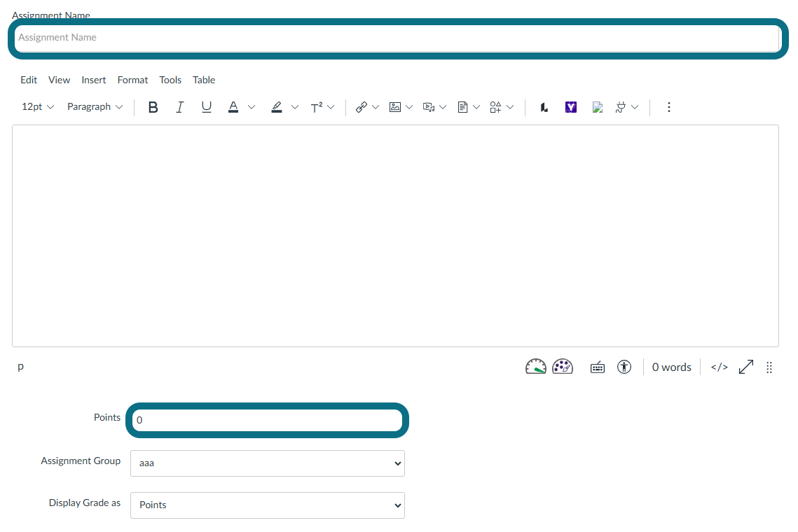Open the accessibility checker

[624, 367]
